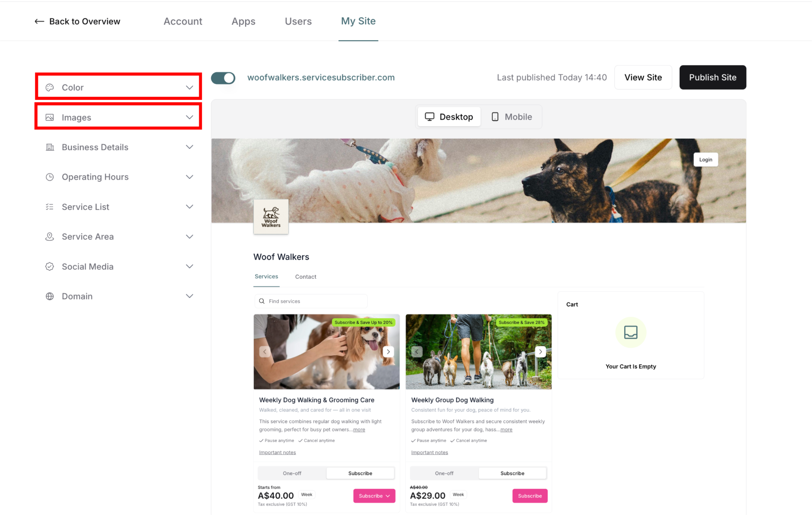Switch preview to Mobile view
This screenshot has width=812, height=515.
pos(512,117)
